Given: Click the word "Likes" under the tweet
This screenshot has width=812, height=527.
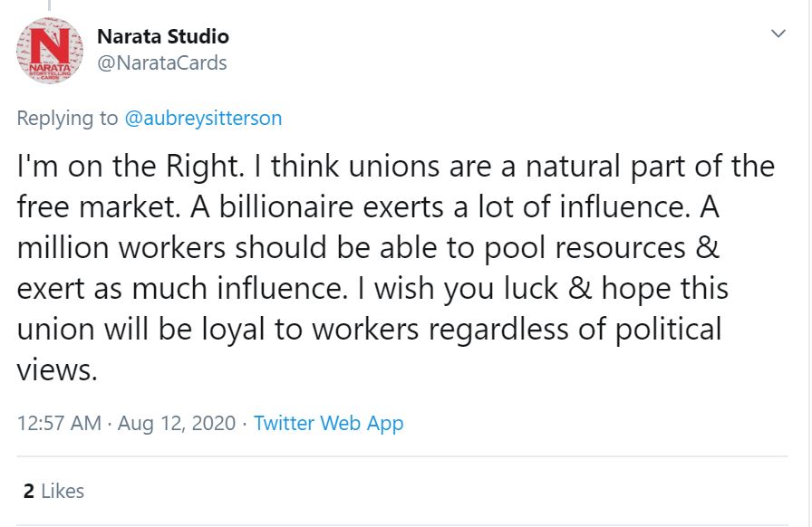Looking at the screenshot, I should coord(63,491).
